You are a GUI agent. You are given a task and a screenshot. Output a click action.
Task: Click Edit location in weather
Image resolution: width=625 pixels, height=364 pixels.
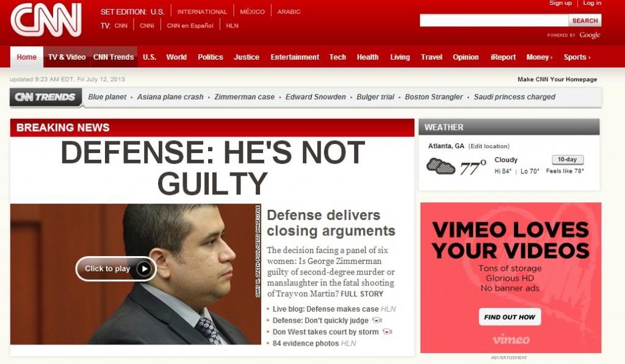489,146
